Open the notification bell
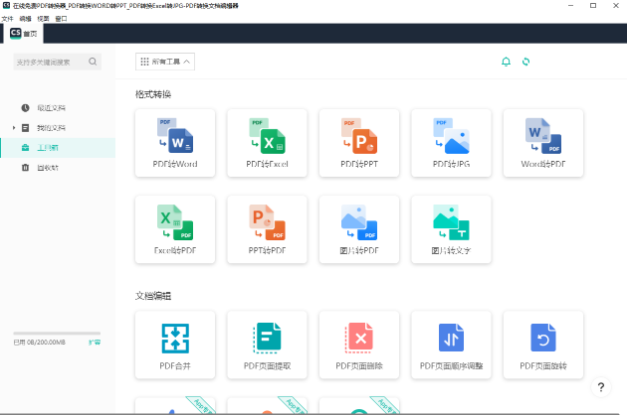Screen dimensions: 627x415 [506, 62]
